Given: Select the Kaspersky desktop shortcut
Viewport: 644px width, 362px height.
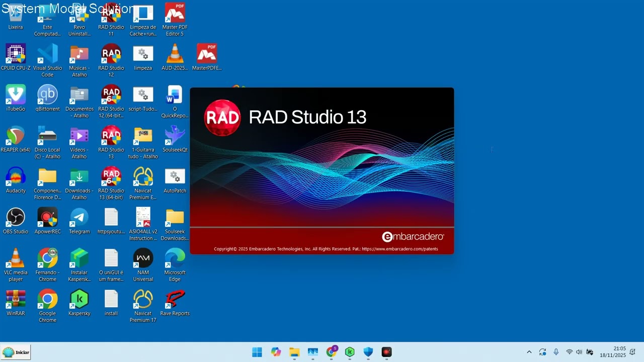Looking at the screenshot, I should [79, 302].
